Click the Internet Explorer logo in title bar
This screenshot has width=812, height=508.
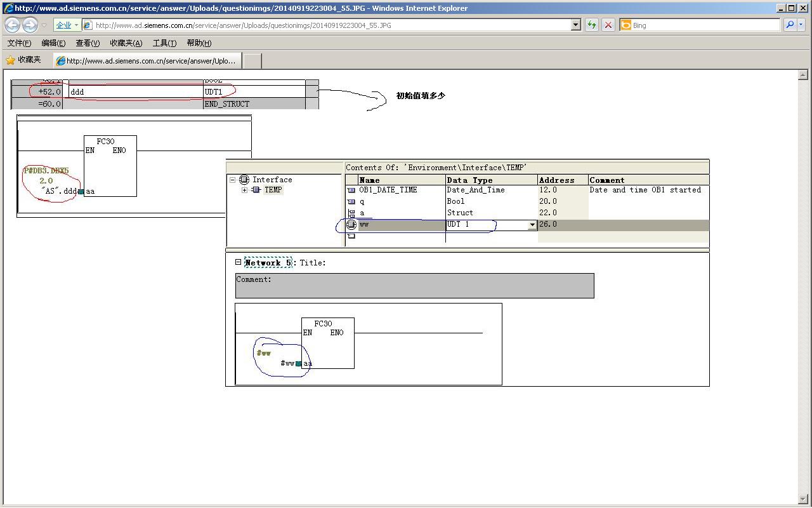point(8,8)
